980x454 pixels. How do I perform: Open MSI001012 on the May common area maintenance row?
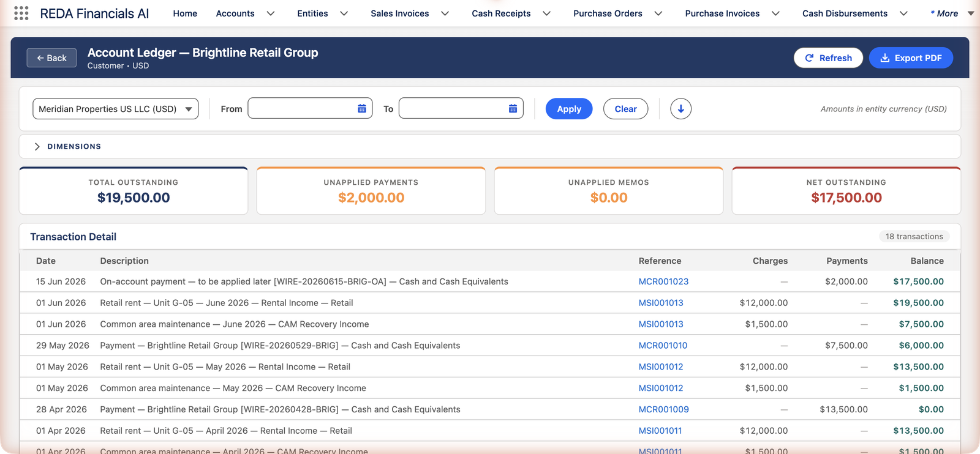661,388
